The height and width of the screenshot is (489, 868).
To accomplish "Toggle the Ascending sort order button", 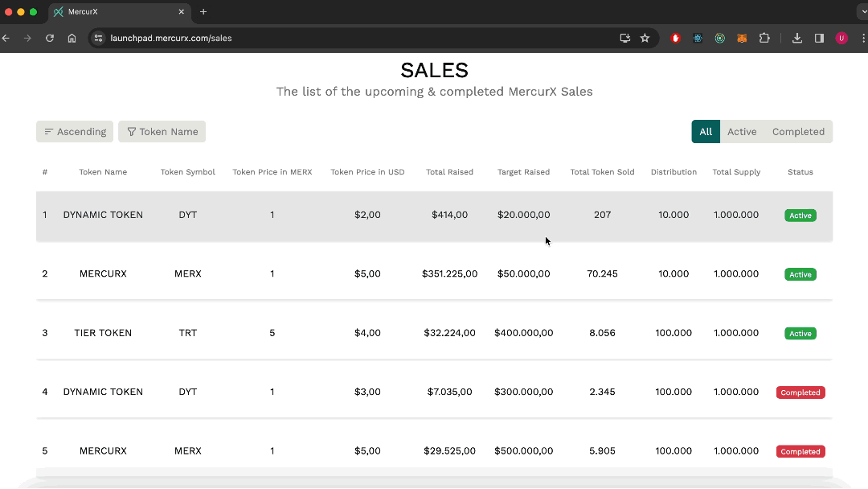I will pyautogui.click(x=75, y=132).
